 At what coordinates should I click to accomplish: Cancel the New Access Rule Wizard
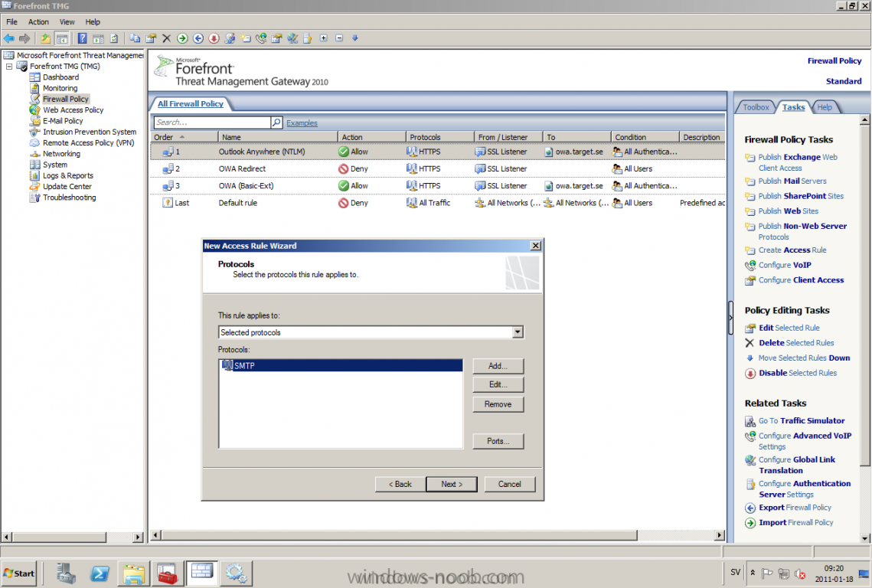tap(509, 484)
